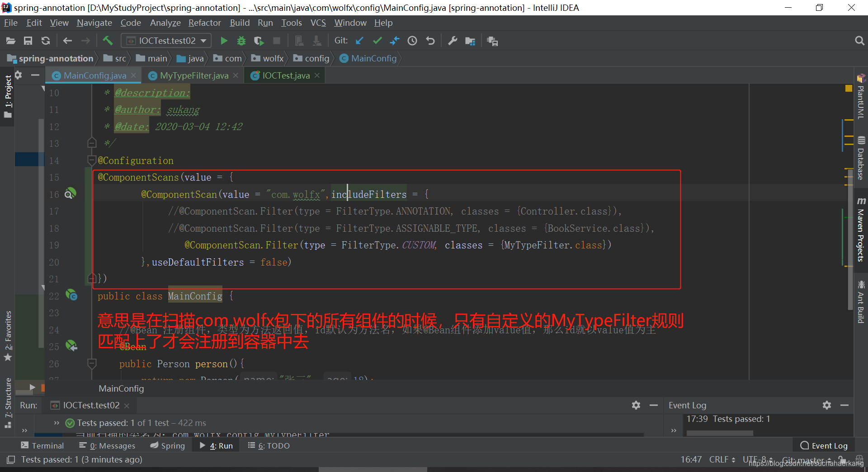The image size is (868, 472).
Task: Close the IOCTest.test02 run tab
Action: point(127,406)
